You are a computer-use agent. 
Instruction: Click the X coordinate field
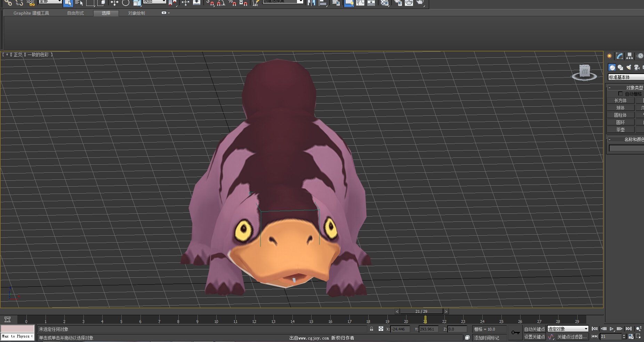400,329
